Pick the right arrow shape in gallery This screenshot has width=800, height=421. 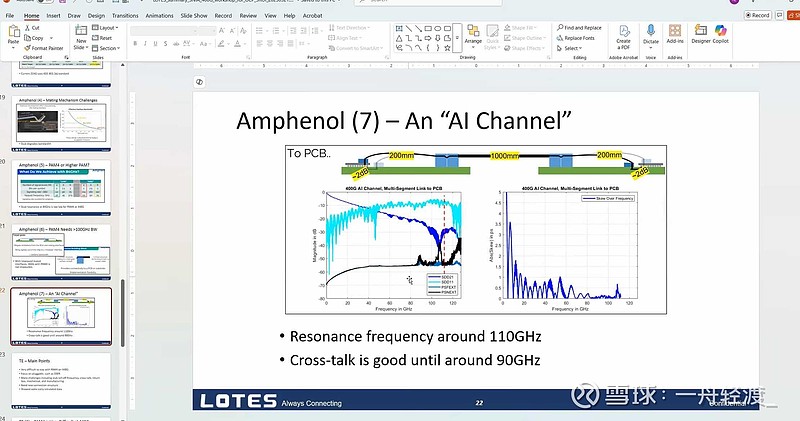428,38
